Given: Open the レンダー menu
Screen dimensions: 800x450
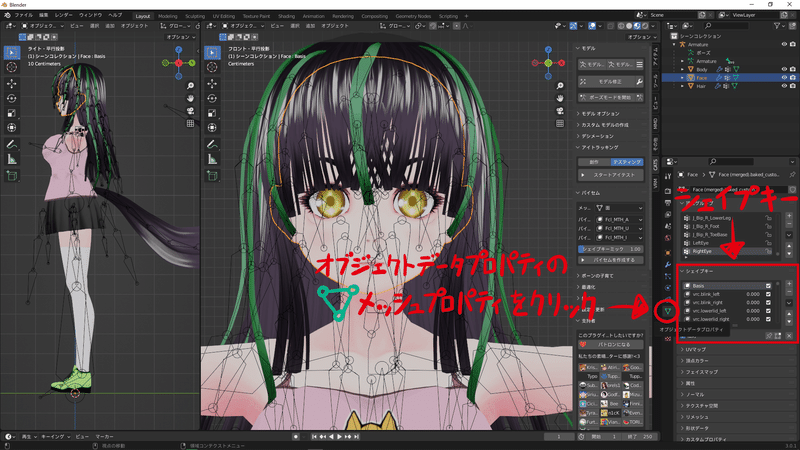Looking at the screenshot, I should 63,15.
